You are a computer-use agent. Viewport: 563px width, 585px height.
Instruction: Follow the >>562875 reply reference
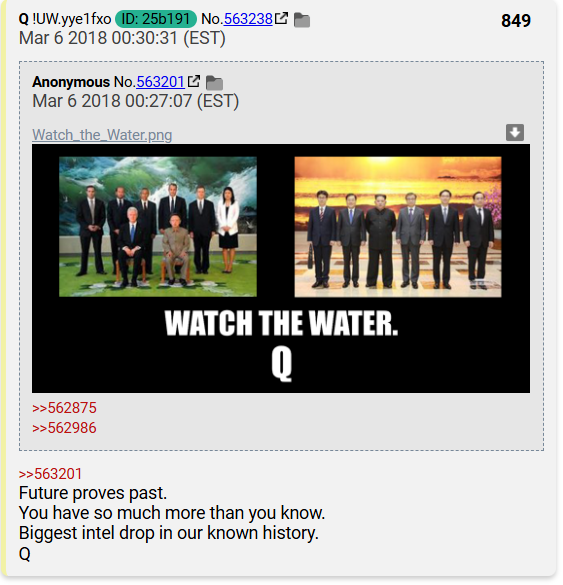click(64, 408)
